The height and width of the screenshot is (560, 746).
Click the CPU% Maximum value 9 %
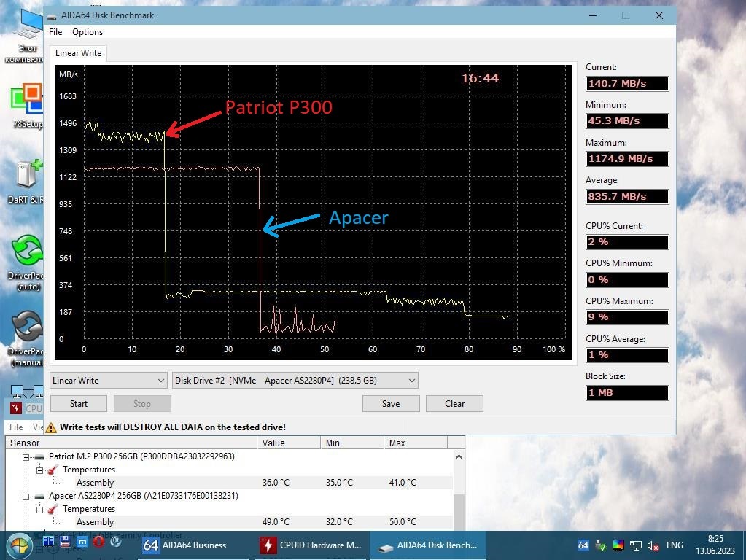pos(627,317)
